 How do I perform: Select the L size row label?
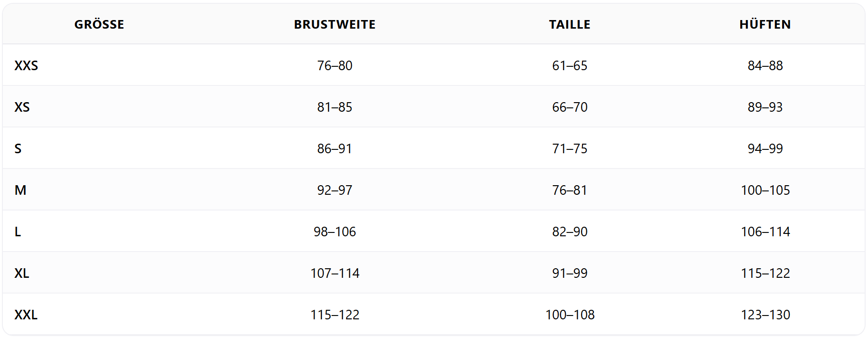18,232
